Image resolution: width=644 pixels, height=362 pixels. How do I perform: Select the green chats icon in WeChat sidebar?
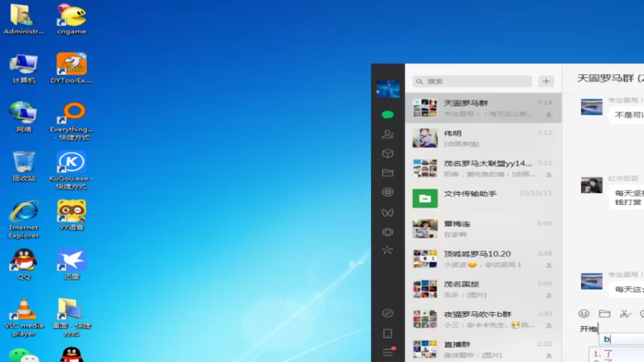388,114
